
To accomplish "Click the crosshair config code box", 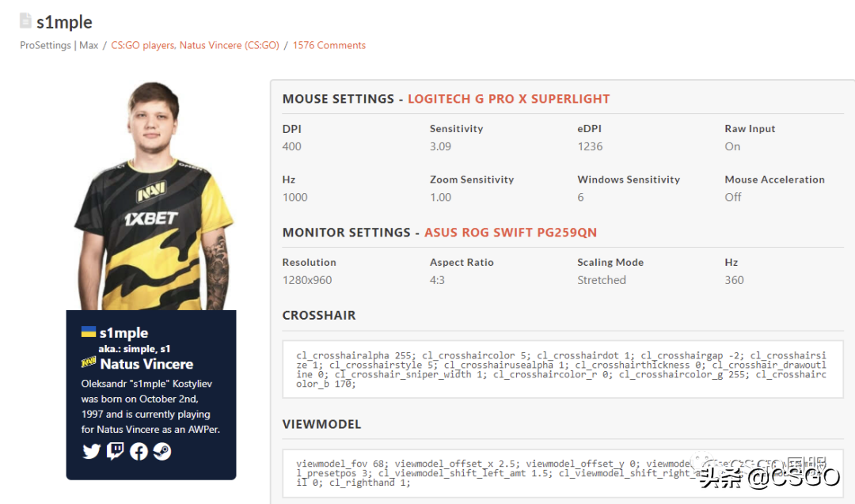I will (563, 369).
